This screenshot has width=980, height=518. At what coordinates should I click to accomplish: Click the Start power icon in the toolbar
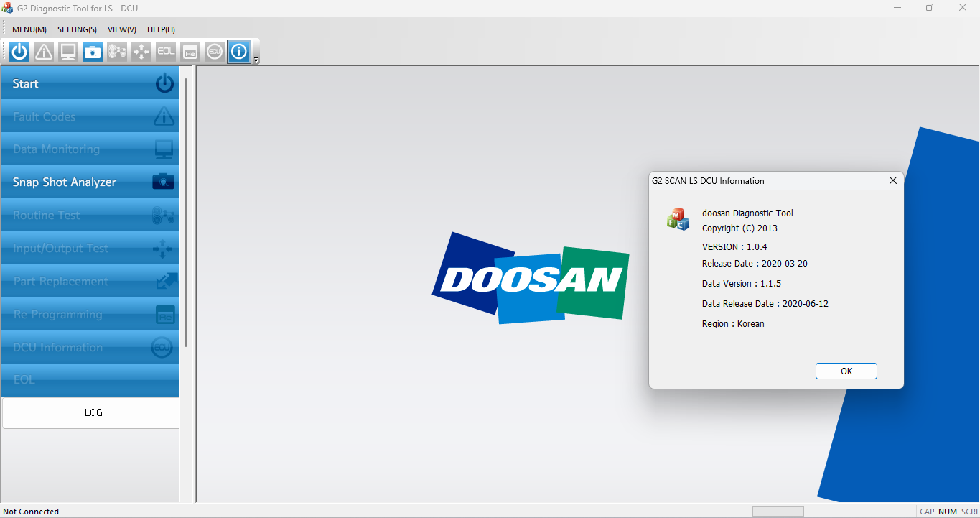(x=19, y=52)
